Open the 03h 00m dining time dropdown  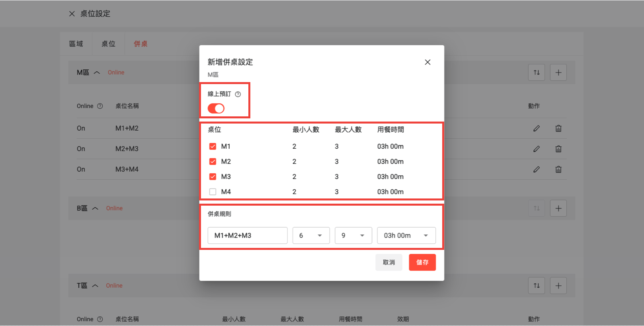(x=406, y=236)
